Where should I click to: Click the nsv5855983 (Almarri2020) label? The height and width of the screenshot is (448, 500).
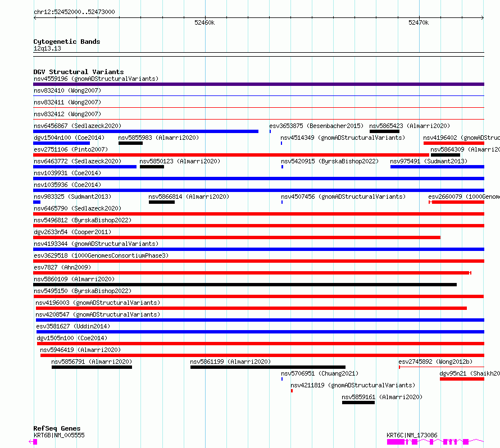[158, 138]
